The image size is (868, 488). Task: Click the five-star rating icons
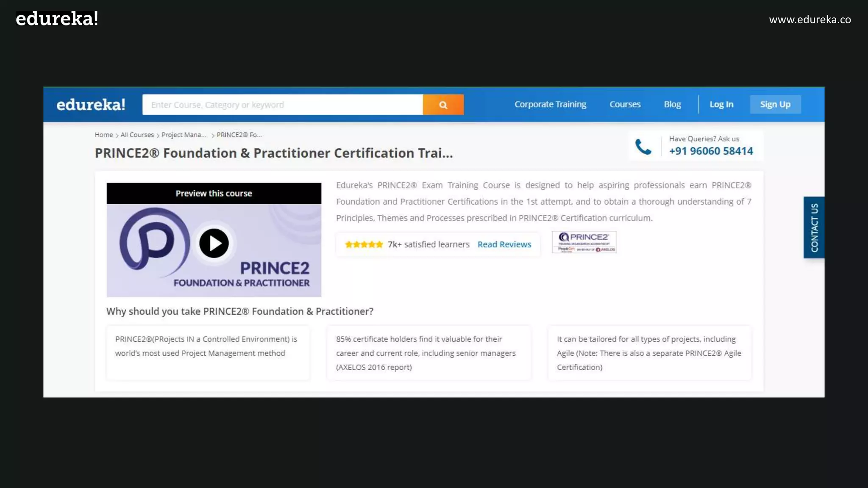[364, 244]
